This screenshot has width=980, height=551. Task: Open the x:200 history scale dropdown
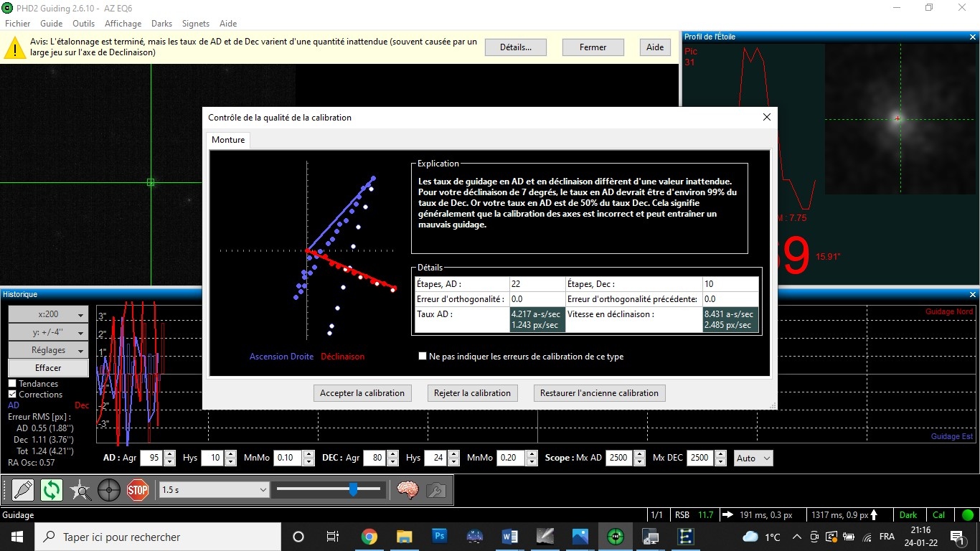point(49,314)
